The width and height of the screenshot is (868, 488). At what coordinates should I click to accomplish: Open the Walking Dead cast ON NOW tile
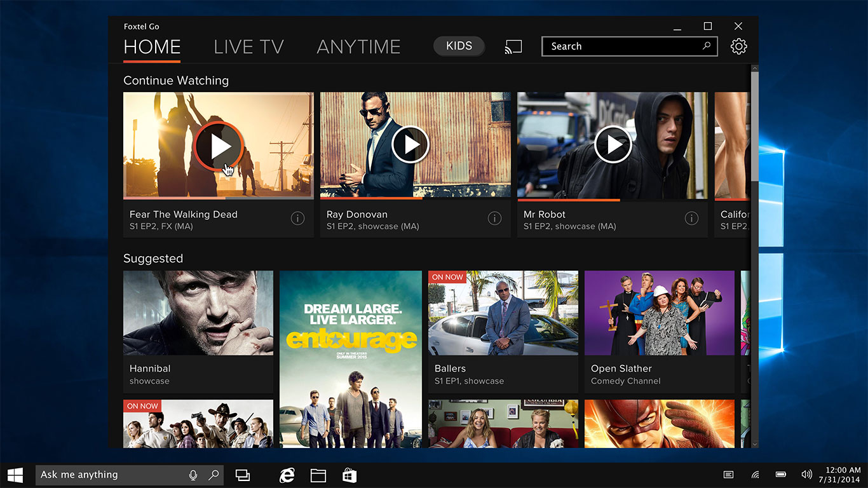[x=198, y=424]
